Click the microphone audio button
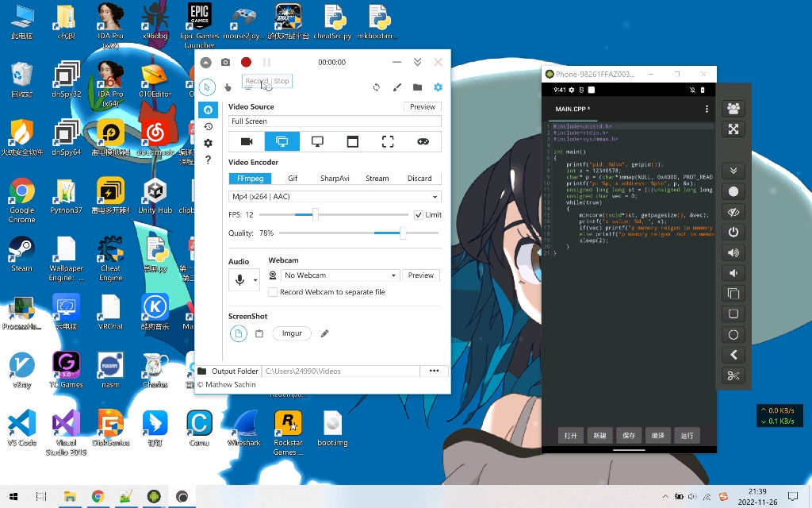Image resolution: width=812 pixels, height=508 pixels. click(x=239, y=280)
